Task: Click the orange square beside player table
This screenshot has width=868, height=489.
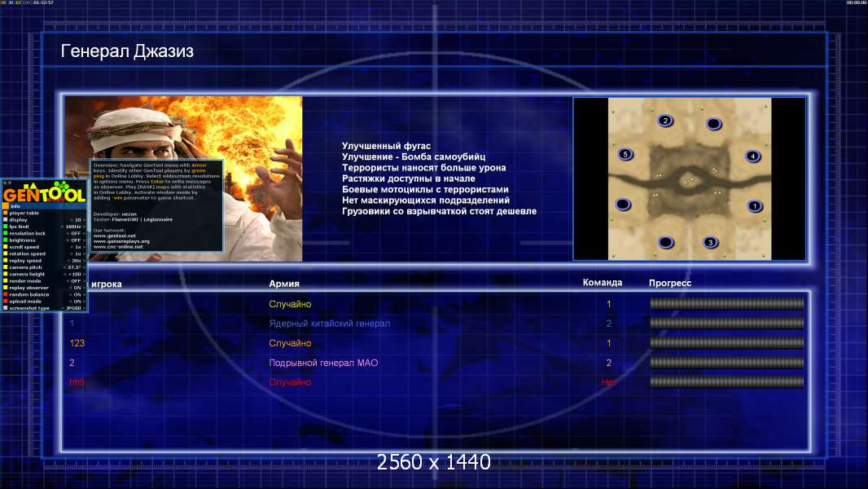Action: coord(6,214)
